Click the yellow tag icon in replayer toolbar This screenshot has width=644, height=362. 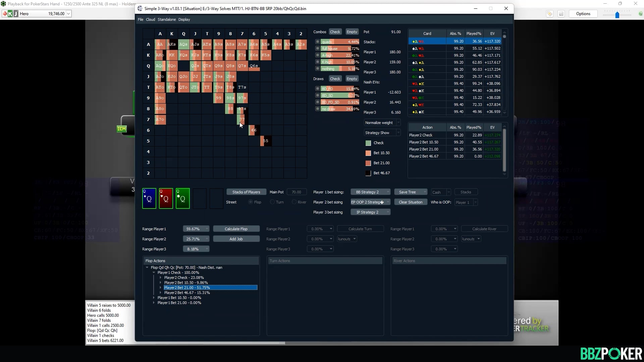tap(549, 14)
